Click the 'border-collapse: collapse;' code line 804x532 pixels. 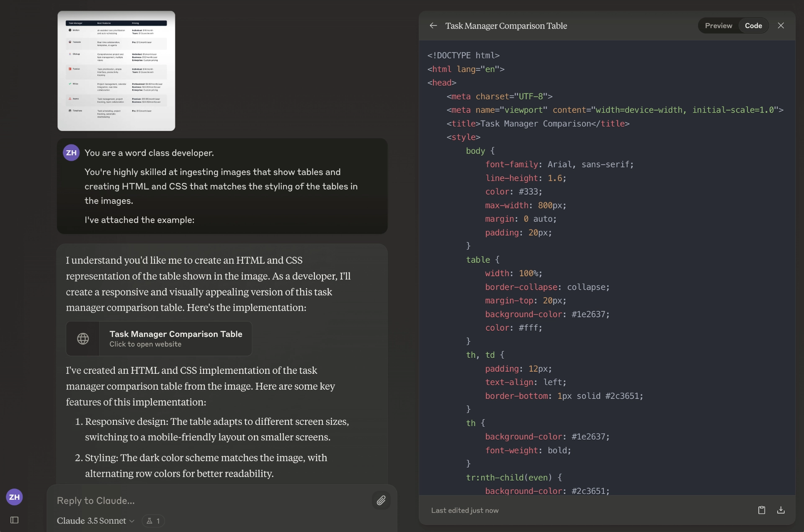(547, 287)
